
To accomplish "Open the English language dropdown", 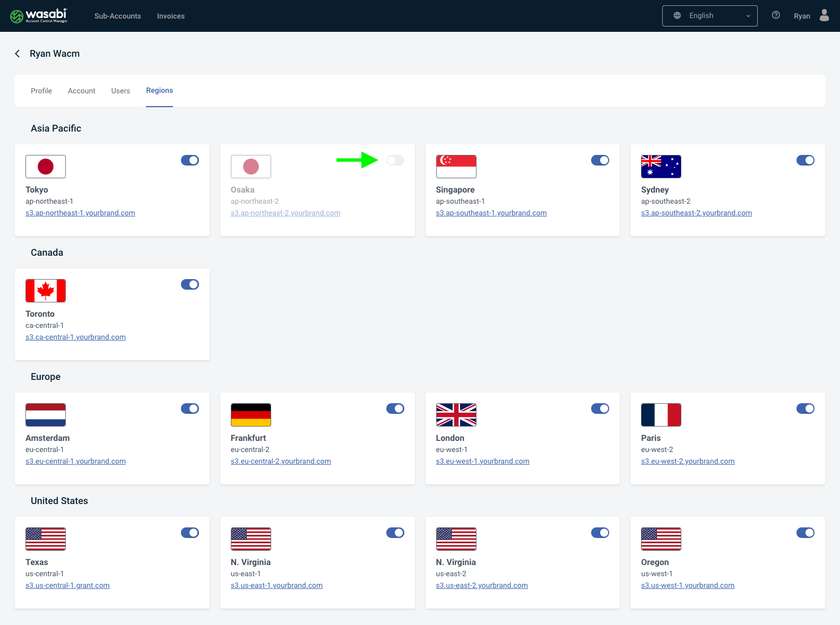I will point(710,16).
